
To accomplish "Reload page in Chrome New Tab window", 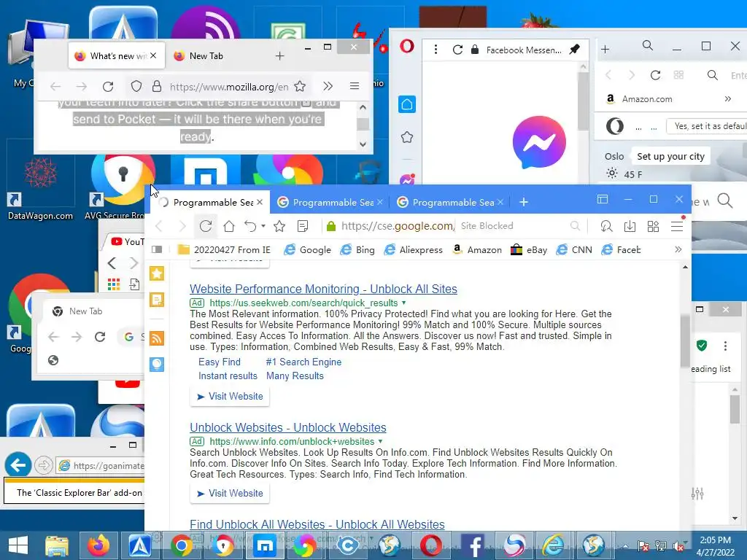I will 100,337.
